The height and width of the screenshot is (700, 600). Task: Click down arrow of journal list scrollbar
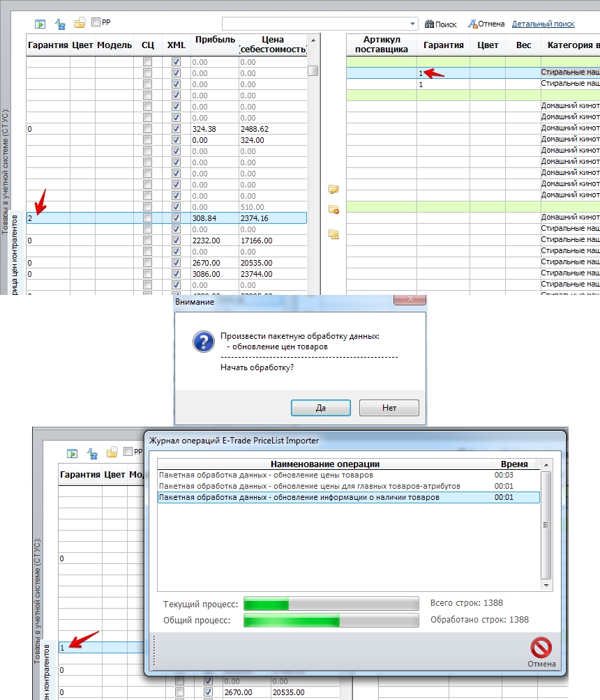pyautogui.click(x=546, y=585)
